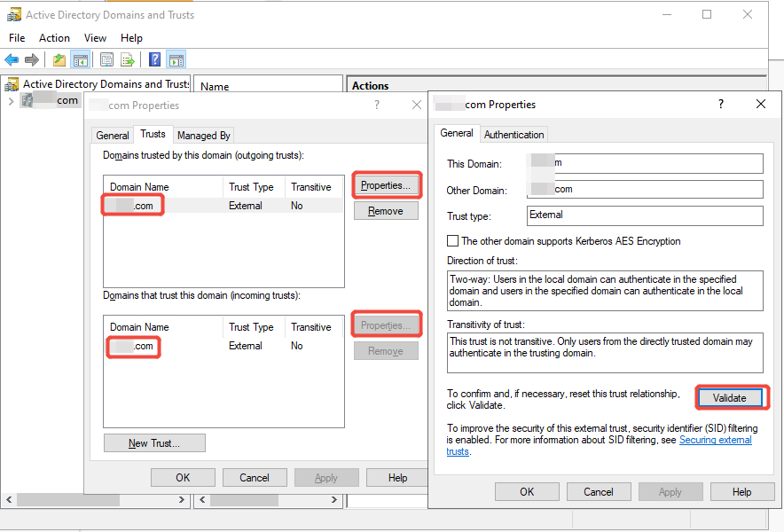
Task: Click the tree pane scrollbar left arrow
Action: [x=9, y=499]
